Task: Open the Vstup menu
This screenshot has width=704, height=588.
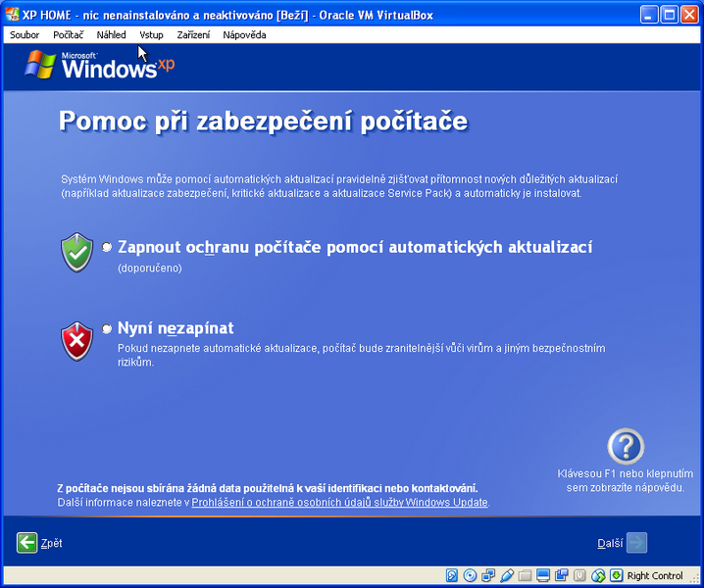Action: (x=151, y=34)
